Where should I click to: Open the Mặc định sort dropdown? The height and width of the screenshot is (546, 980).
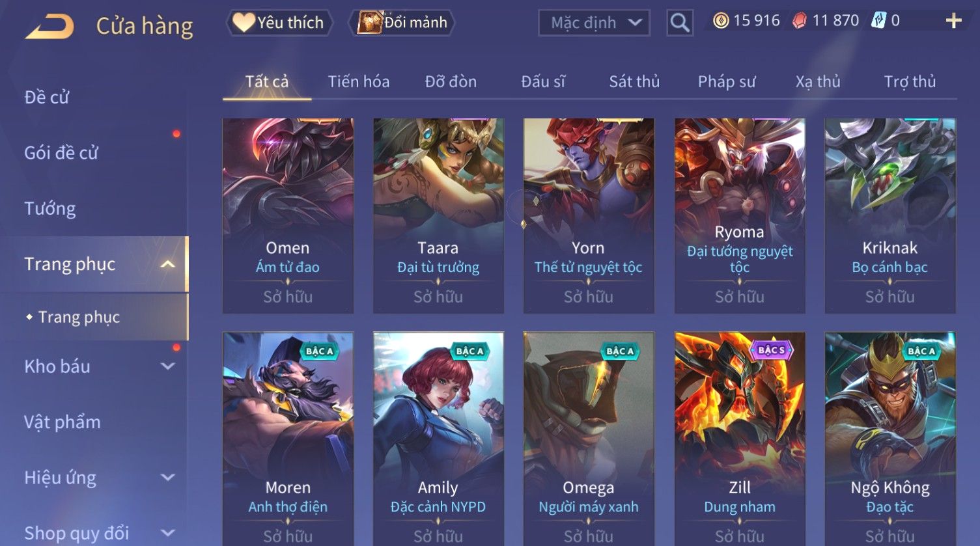pyautogui.click(x=594, y=23)
